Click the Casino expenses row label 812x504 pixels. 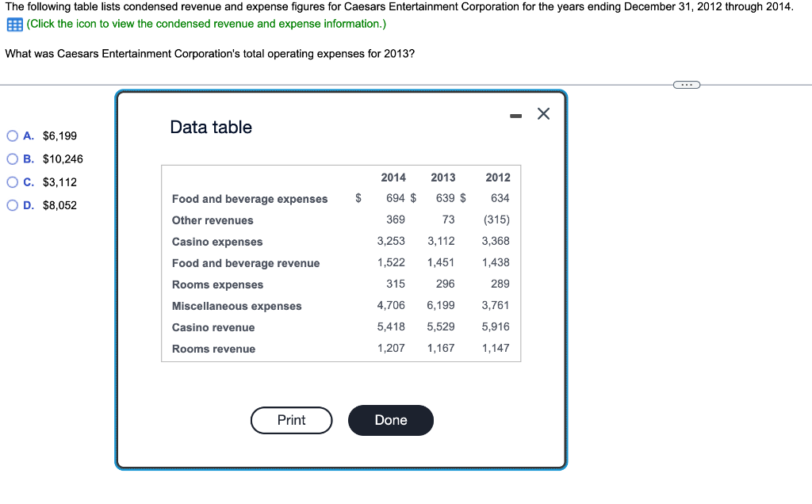pos(217,242)
